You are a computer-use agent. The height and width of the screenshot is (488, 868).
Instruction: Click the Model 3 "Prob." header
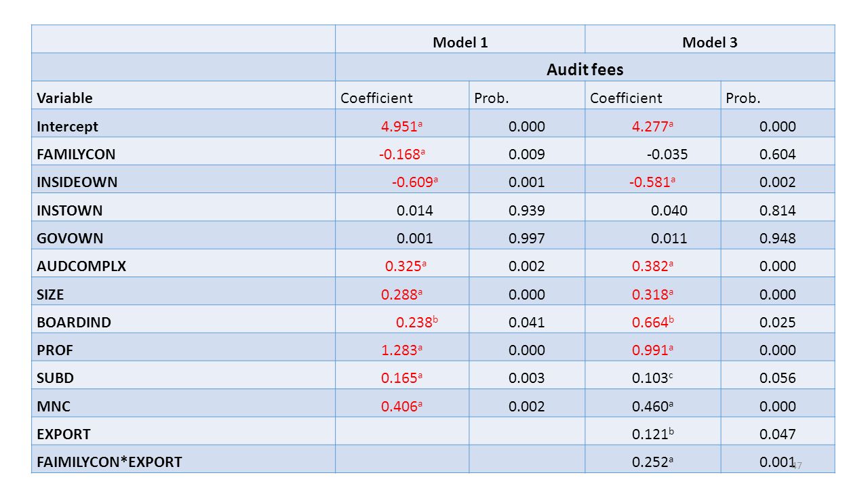coord(743,98)
